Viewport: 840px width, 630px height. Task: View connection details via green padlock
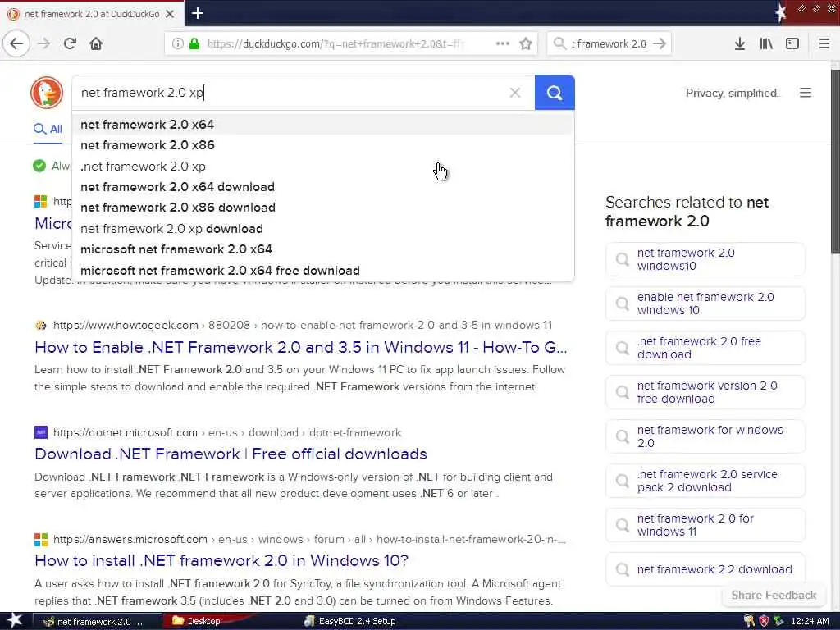[194, 43]
